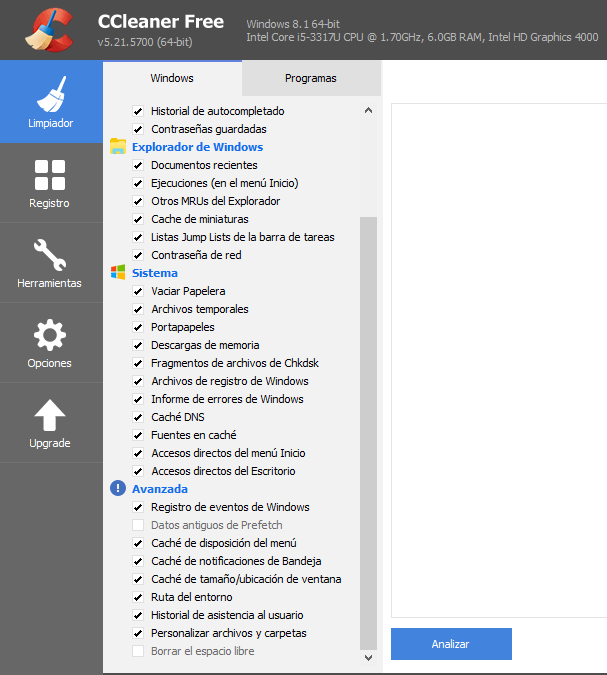The height and width of the screenshot is (675, 607).
Task: Uncheck Vaciar Papelera
Action: (x=138, y=291)
